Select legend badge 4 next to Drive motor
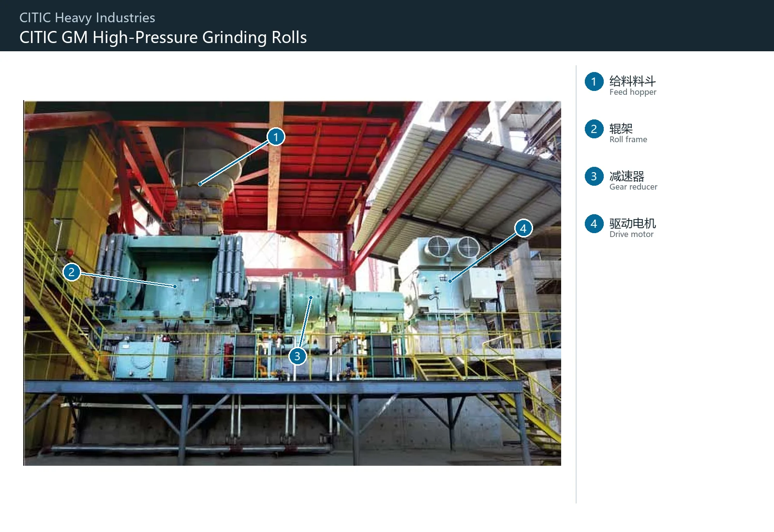This screenshot has width=774, height=532. (594, 224)
